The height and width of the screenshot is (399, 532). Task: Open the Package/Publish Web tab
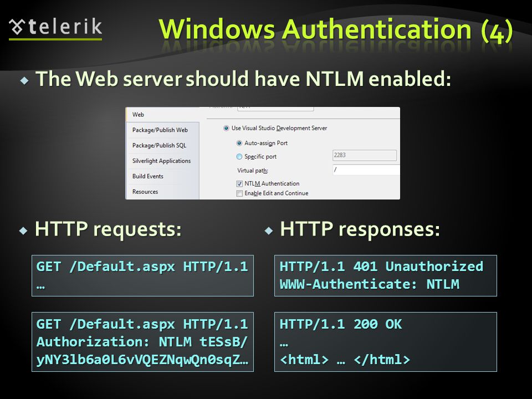[x=162, y=130]
